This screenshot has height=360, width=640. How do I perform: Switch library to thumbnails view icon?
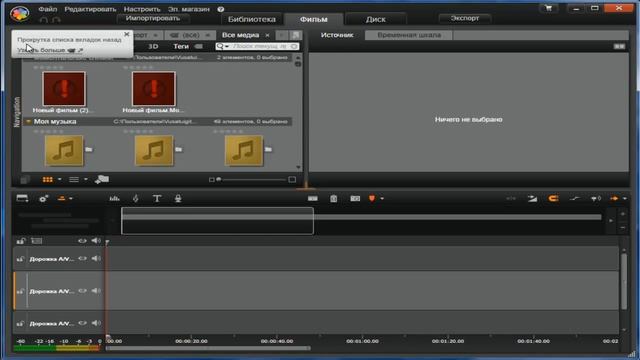click(48, 180)
